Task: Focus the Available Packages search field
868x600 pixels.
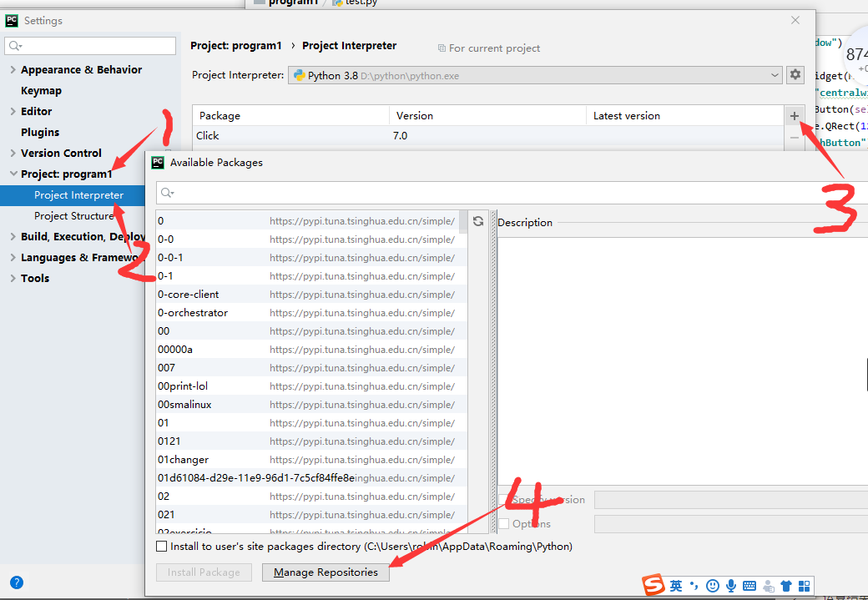Action: (x=512, y=193)
